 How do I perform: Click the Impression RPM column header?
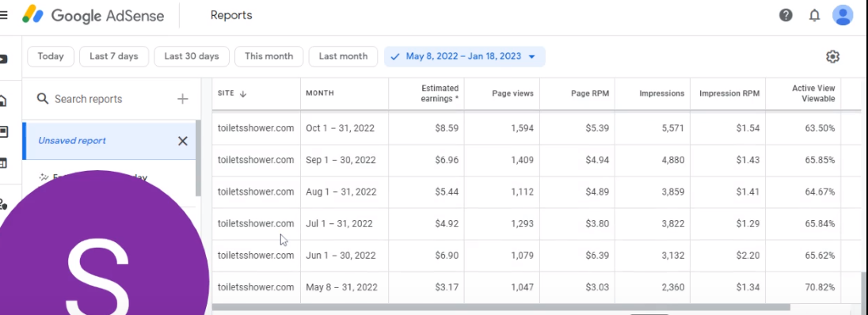pos(729,93)
